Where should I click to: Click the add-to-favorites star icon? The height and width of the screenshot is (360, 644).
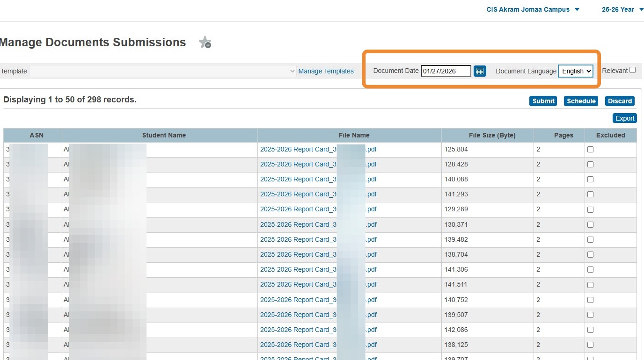205,43
